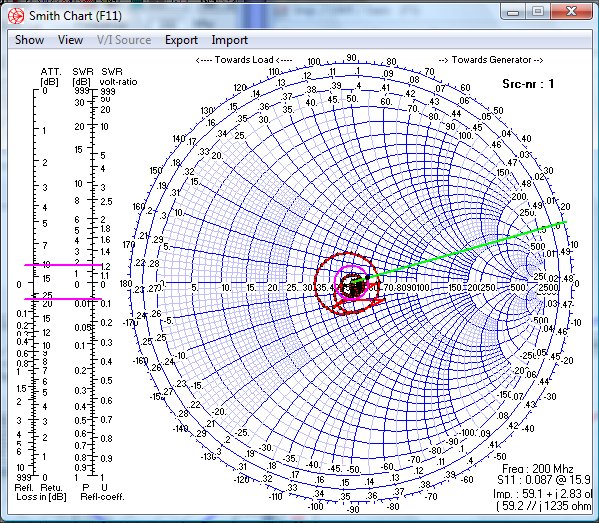Screen dimensions: 599x523
Task: Click the Smith Chart window icon
Action: (16, 16)
